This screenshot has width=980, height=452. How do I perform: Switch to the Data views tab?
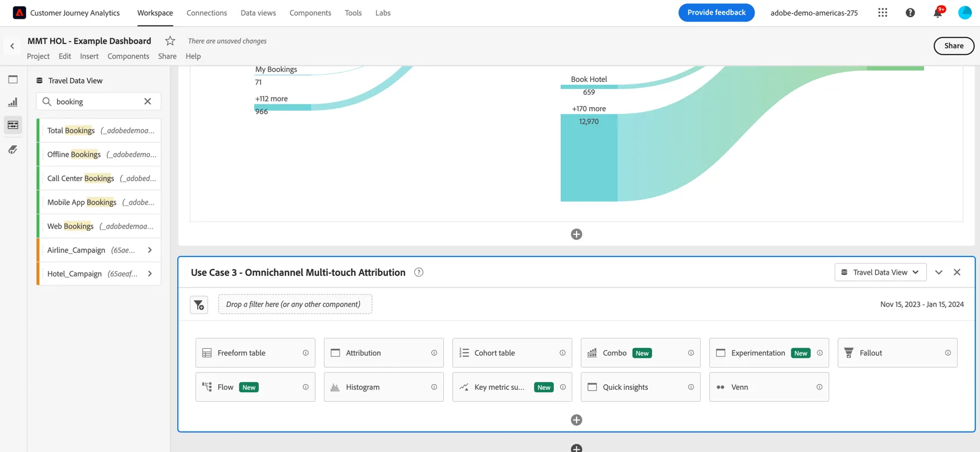[258, 13]
